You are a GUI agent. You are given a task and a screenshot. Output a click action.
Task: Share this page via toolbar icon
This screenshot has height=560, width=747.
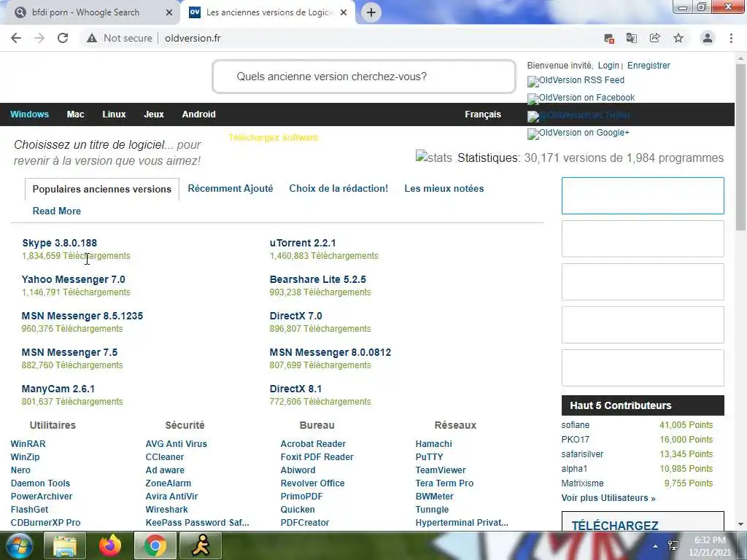[655, 38]
